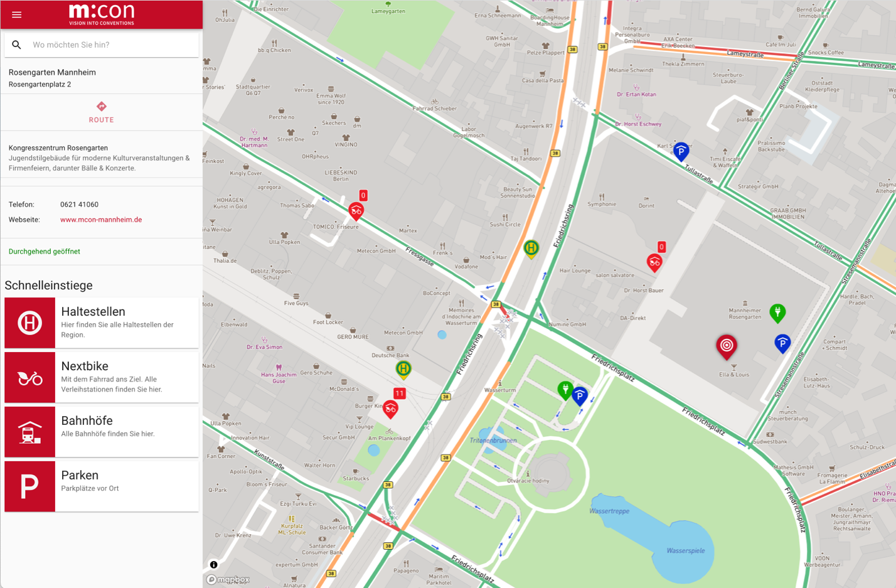Click the Wasserturm label on map
The image size is (896, 588).
coord(500,390)
